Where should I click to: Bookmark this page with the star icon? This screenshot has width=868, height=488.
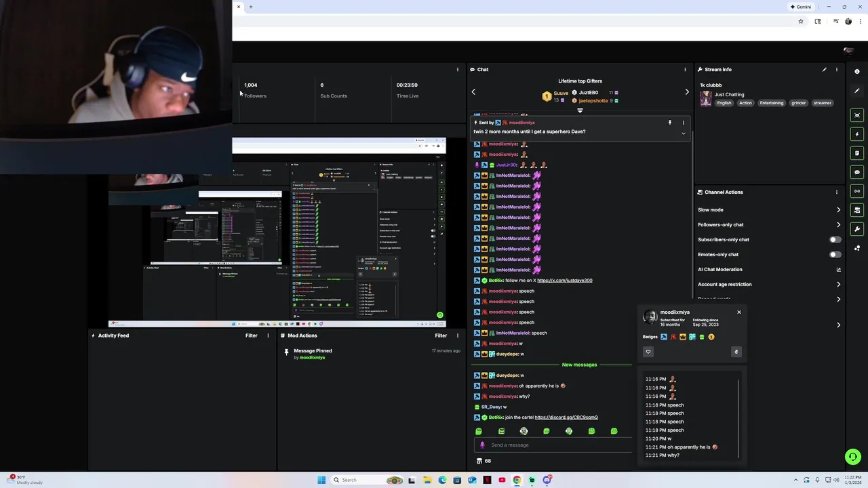[x=801, y=22]
